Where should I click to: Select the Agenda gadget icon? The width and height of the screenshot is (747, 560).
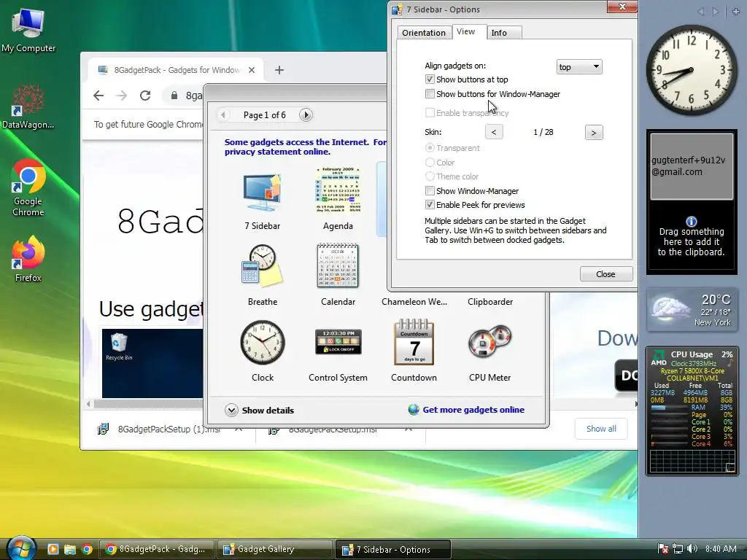tap(338, 190)
